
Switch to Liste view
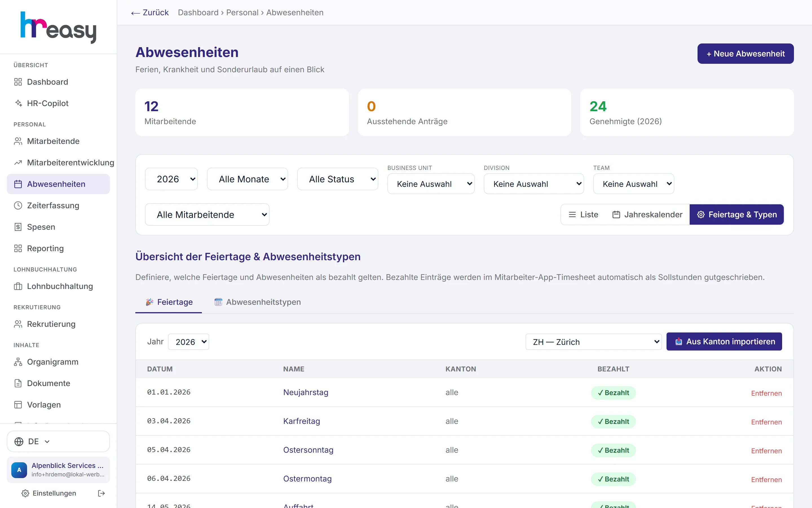click(584, 214)
